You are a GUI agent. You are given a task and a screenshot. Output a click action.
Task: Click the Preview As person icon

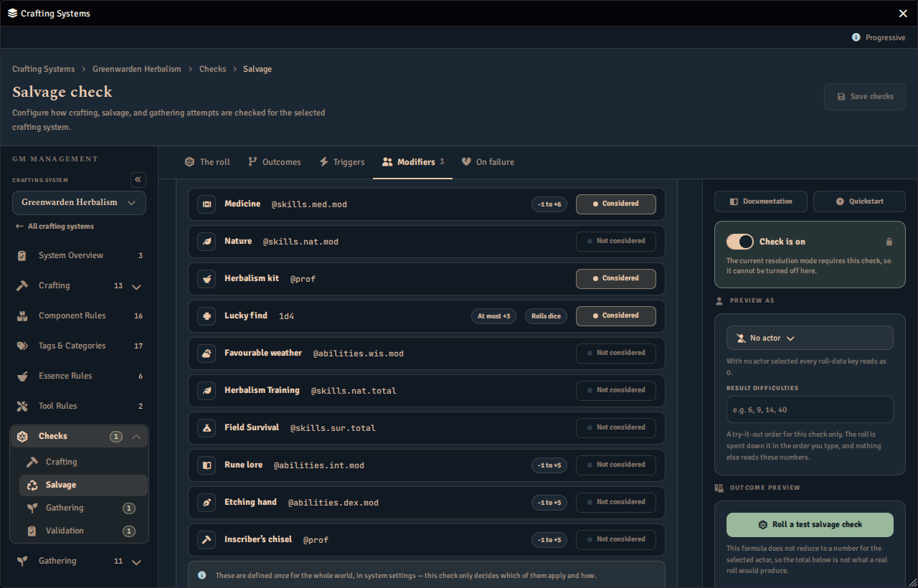pos(719,300)
